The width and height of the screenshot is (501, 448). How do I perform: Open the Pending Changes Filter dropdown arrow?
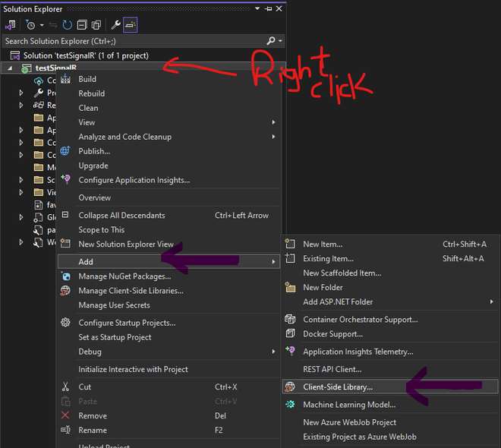click(42, 25)
